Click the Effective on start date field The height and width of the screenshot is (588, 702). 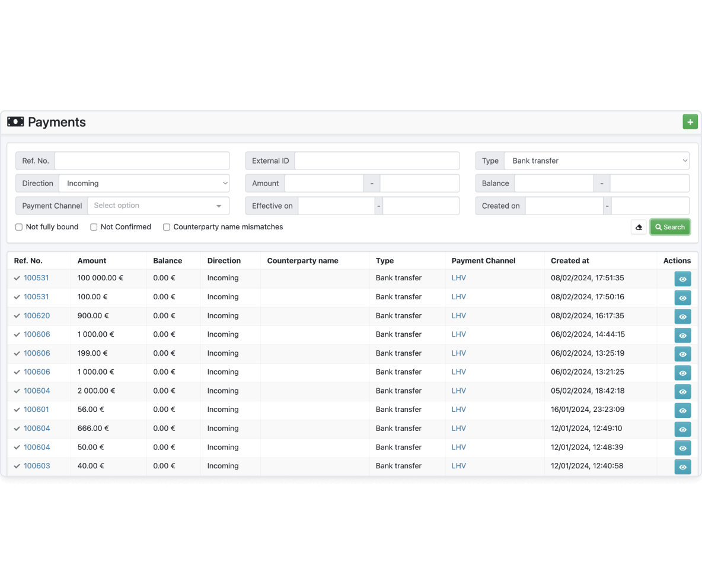coord(337,206)
